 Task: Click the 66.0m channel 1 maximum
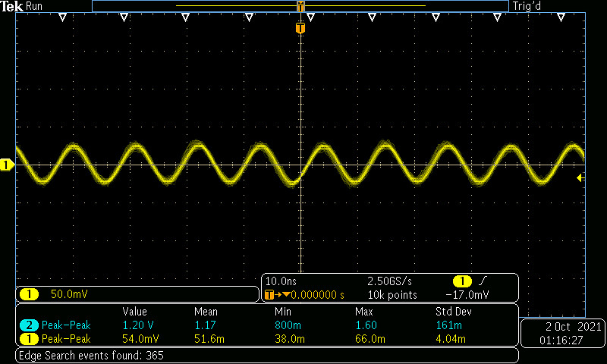click(x=370, y=339)
